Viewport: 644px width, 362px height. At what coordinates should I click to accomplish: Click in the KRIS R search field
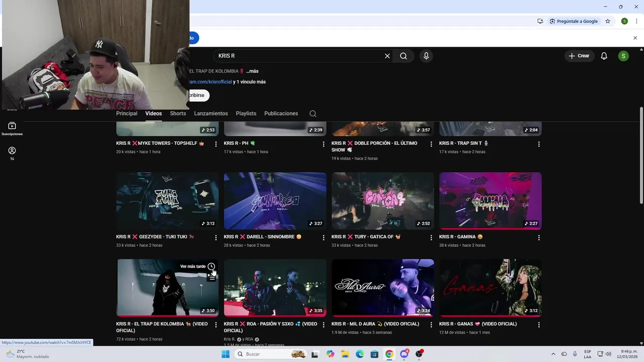click(x=299, y=56)
